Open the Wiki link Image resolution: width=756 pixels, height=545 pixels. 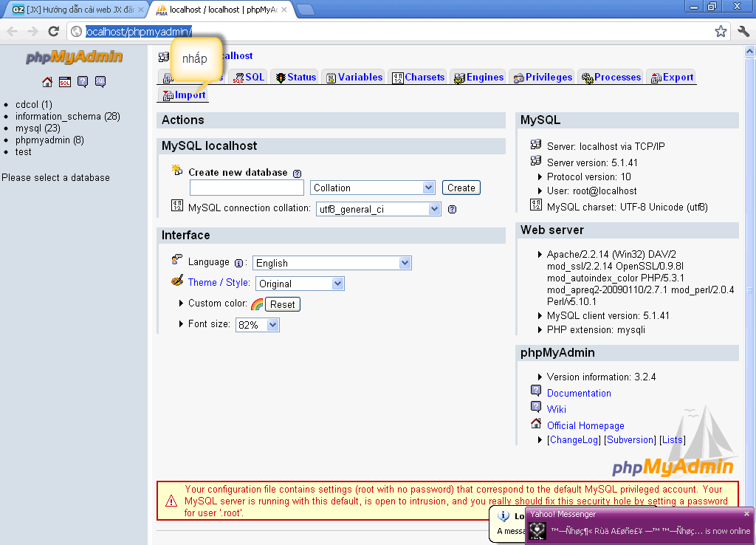[x=557, y=409]
